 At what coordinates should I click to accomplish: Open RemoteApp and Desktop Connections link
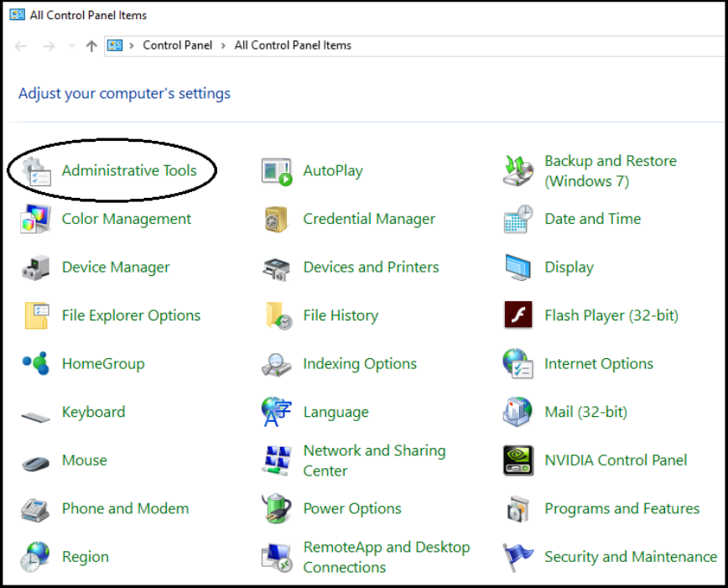(387, 557)
